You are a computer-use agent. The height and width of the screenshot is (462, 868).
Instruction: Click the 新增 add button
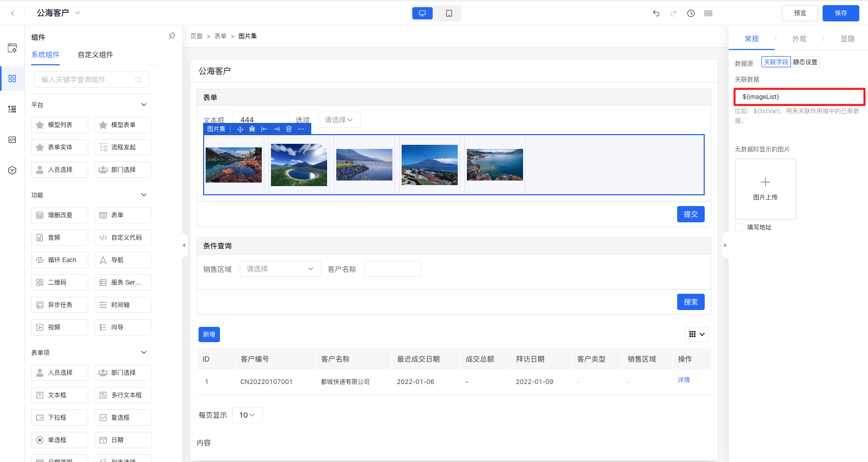pyautogui.click(x=209, y=335)
